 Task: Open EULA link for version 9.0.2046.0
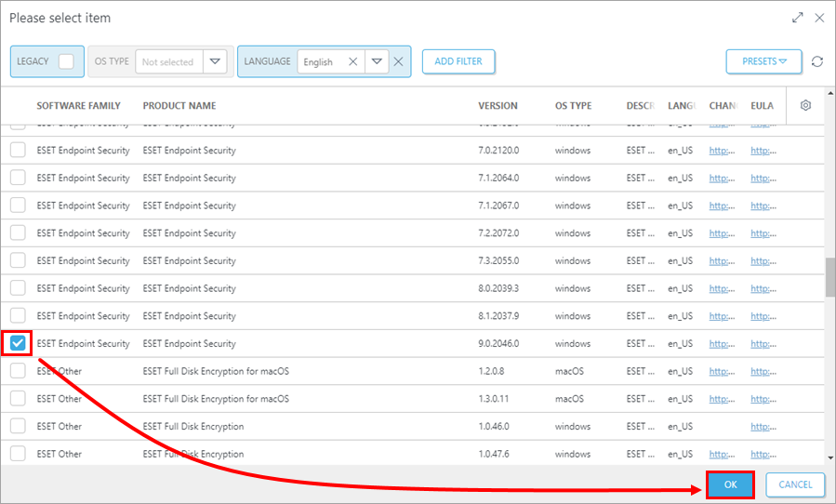[x=763, y=343]
